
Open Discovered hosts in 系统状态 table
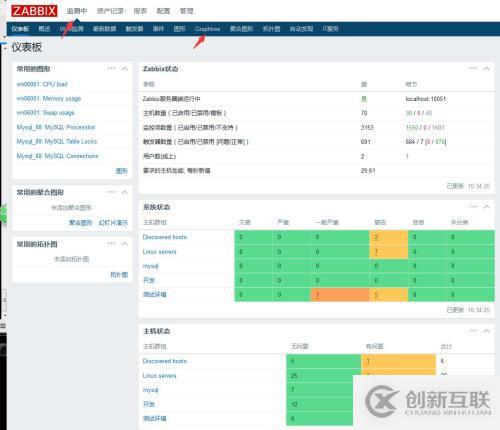165,237
